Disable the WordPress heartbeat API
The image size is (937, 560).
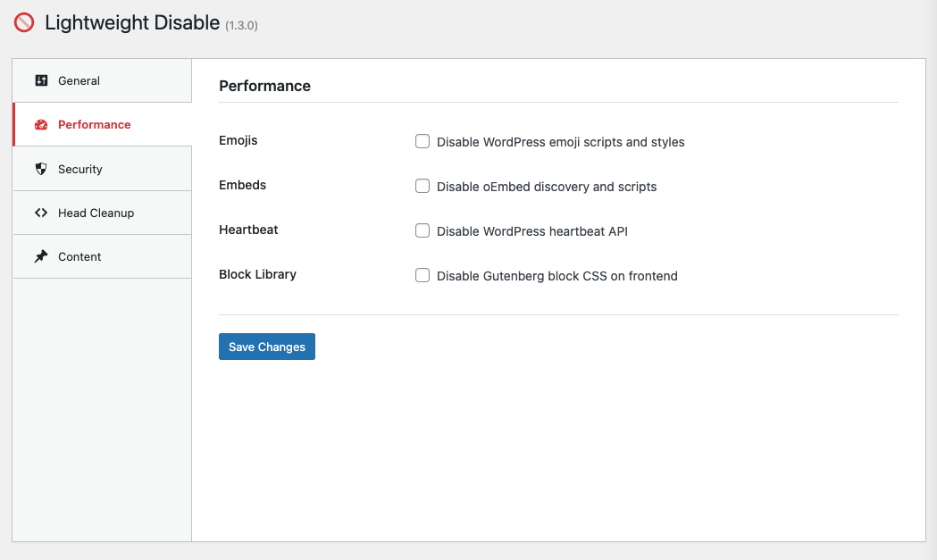[422, 230]
